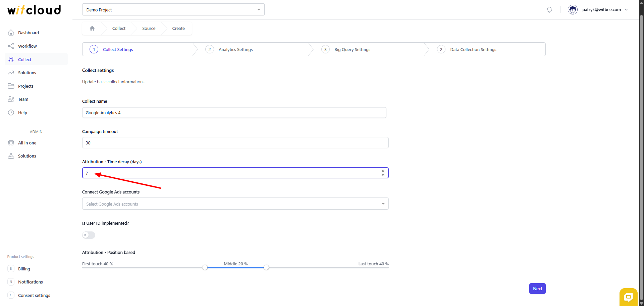Expand the user account menu chevron

pyautogui.click(x=626, y=10)
